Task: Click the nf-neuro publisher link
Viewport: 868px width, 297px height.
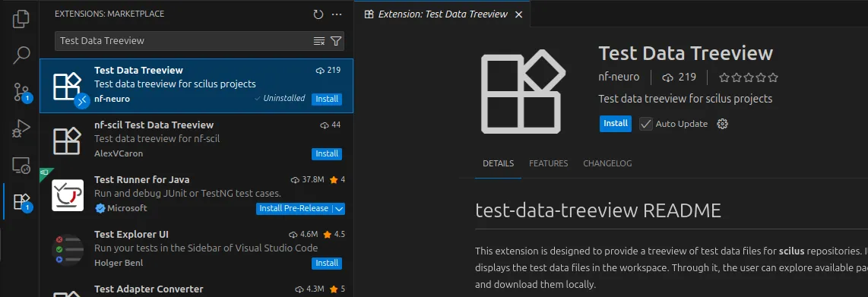Action: tap(619, 77)
